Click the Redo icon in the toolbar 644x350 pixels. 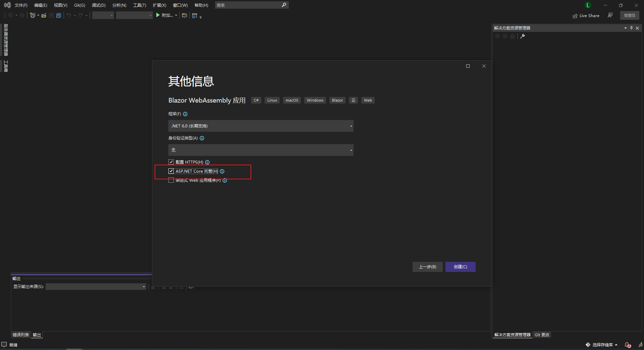coord(80,15)
